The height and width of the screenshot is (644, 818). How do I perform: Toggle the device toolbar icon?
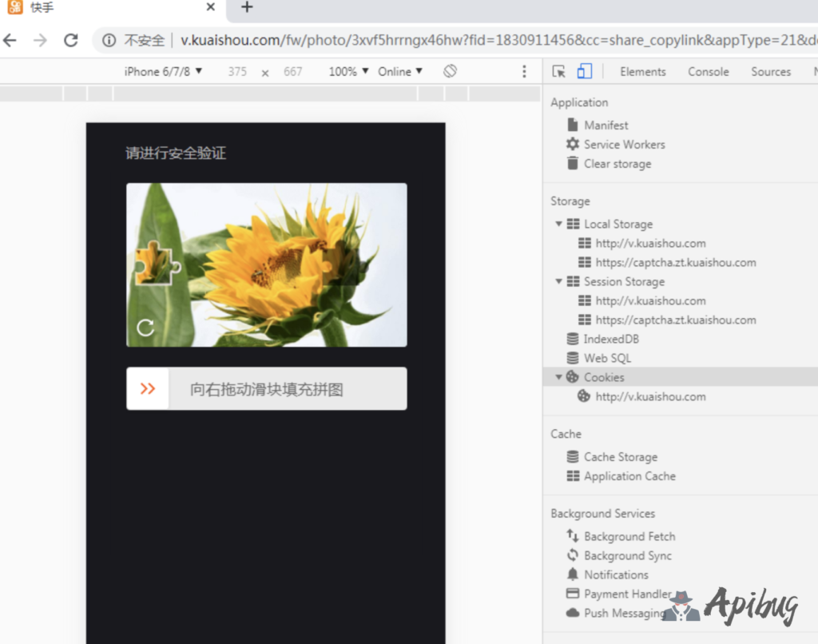pyautogui.click(x=585, y=72)
